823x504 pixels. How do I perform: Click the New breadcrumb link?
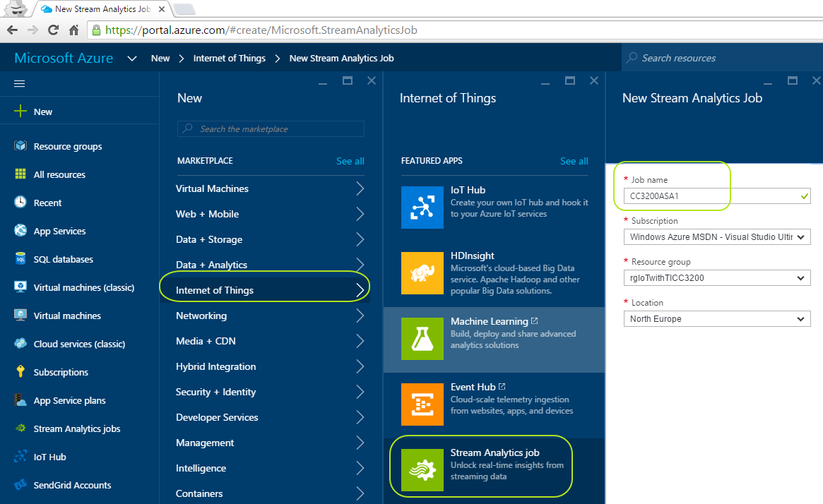pyautogui.click(x=160, y=58)
